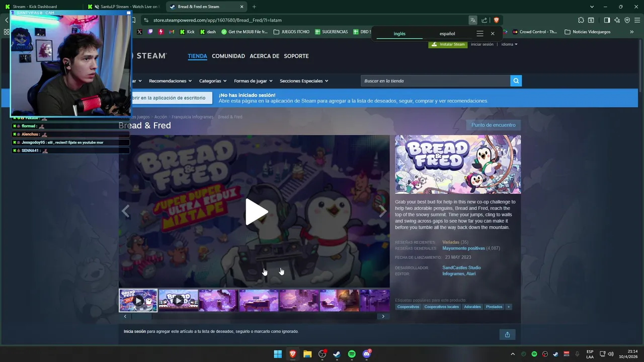Click the Mayormente positivas reviews link
Screen dimensions: 644x362
coord(463,248)
